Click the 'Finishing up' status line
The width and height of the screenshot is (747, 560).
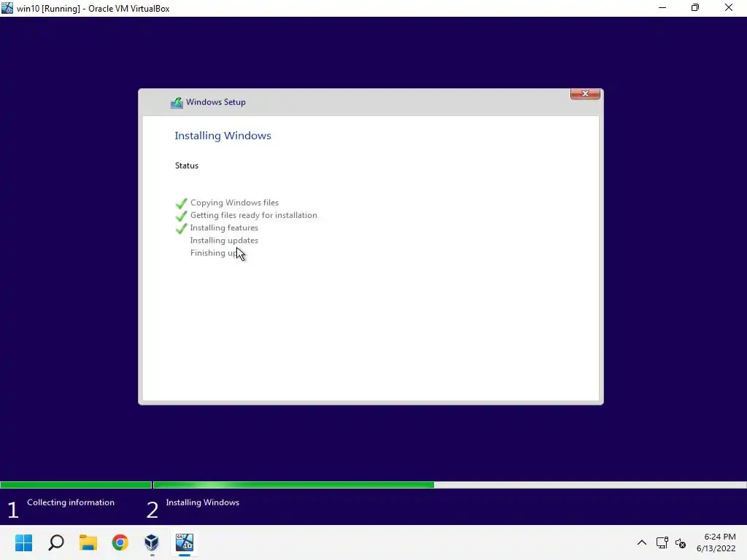pyautogui.click(x=214, y=253)
